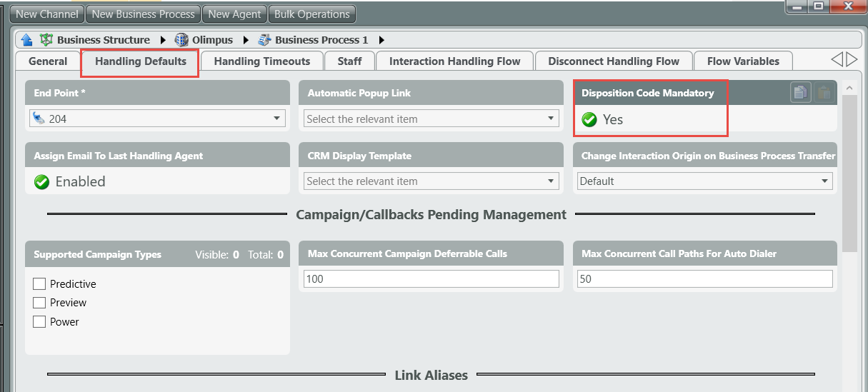
Task: Switch to the Handling Timeouts tab
Action: coord(262,61)
